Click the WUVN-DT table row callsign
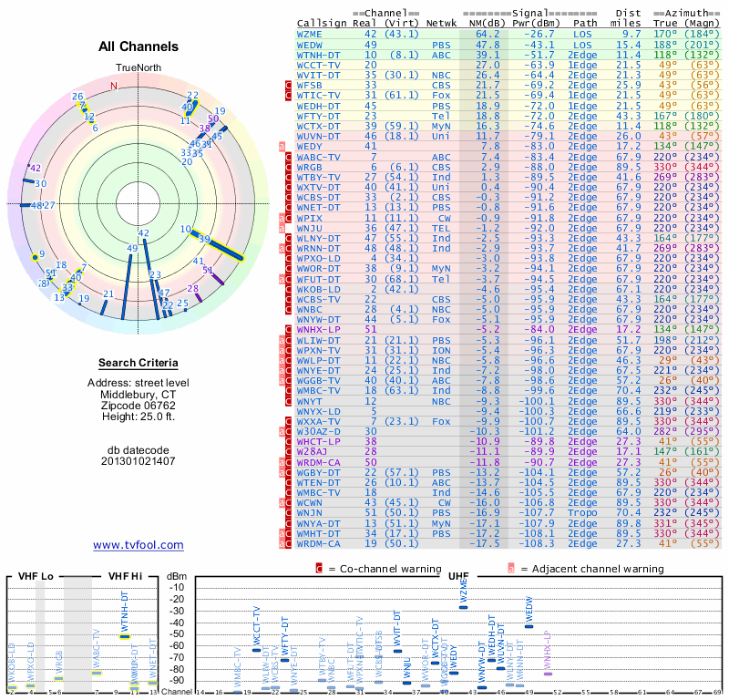This screenshot has width=729, height=700. coord(318,137)
